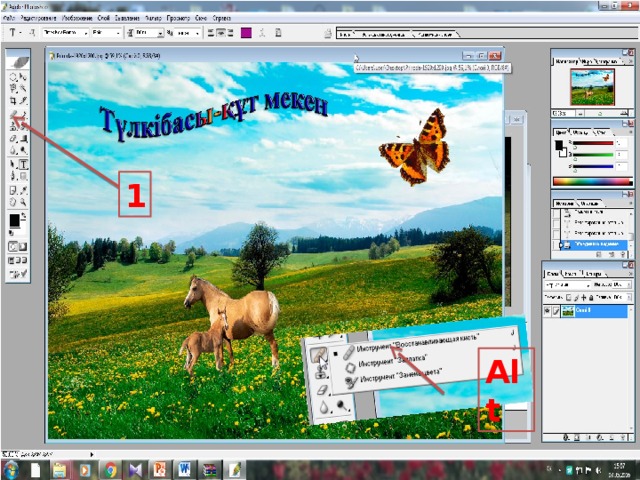Select the Horizontal Type tool in toolbox
This screenshot has width=640, height=480.
pos(24,165)
